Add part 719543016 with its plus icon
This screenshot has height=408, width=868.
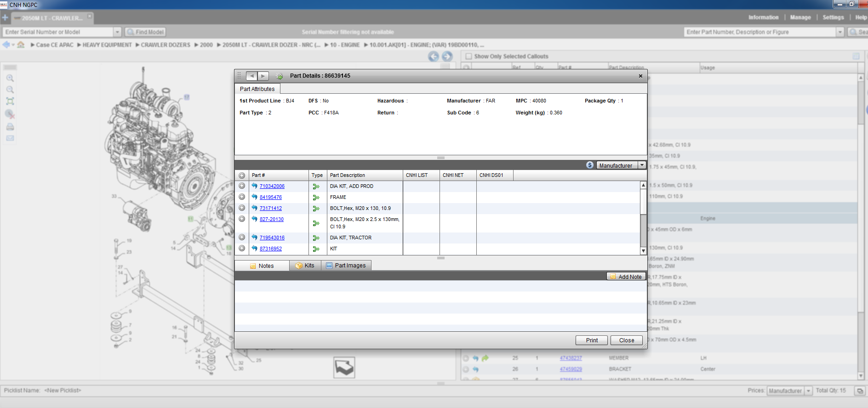pyautogui.click(x=242, y=237)
